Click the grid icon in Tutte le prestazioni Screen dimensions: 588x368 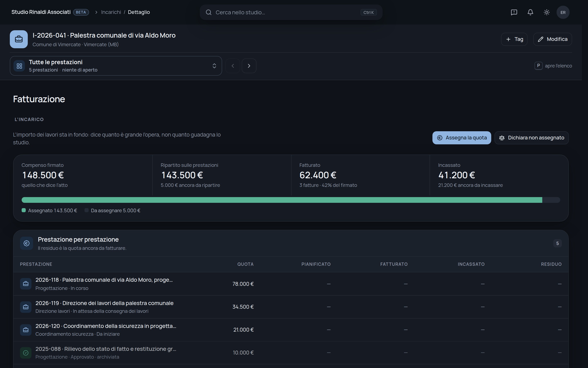(19, 66)
